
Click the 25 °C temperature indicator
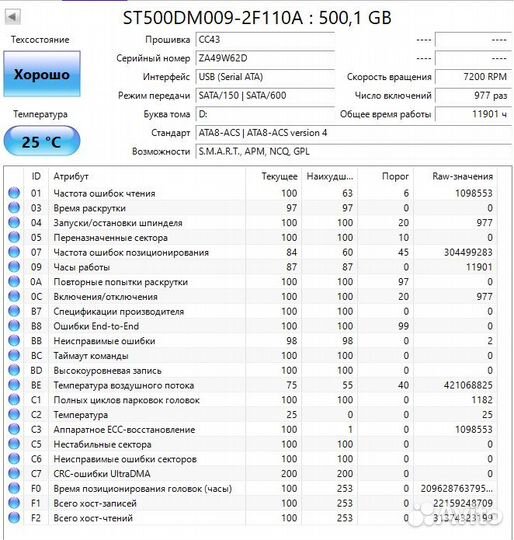[42, 141]
